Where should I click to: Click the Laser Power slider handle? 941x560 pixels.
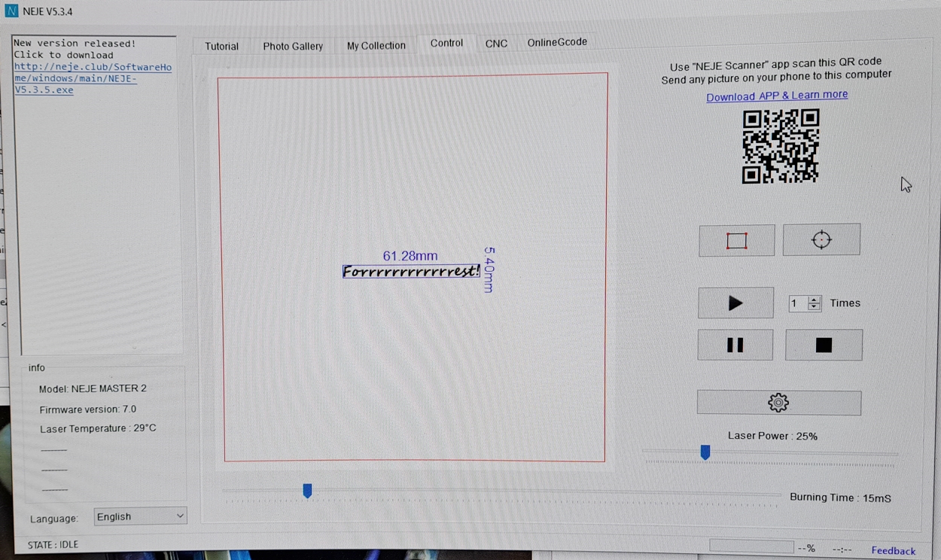click(705, 452)
